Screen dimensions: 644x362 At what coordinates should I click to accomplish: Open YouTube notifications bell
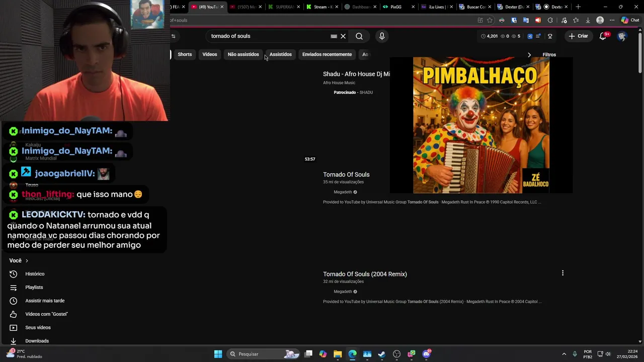pos(603,36)
